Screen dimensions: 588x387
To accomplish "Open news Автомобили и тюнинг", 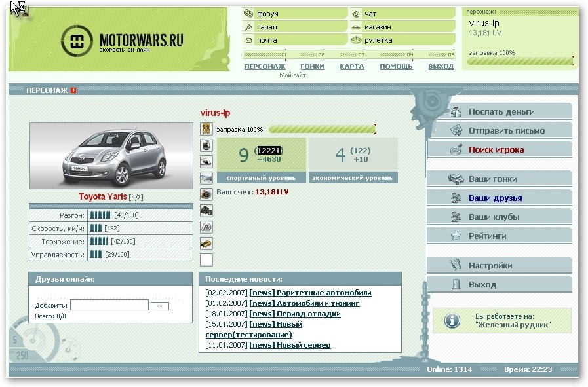I will click(x=305, y=303).
